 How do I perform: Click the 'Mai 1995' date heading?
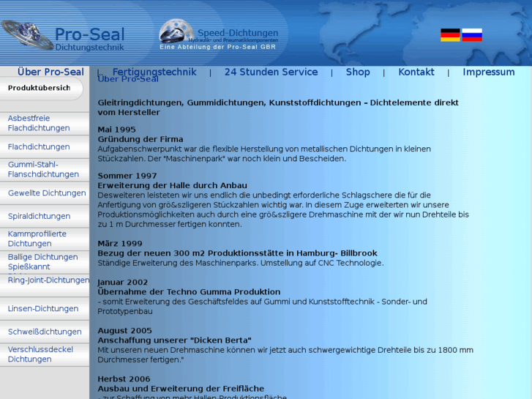pyautogui.click(x=116, y=130)
